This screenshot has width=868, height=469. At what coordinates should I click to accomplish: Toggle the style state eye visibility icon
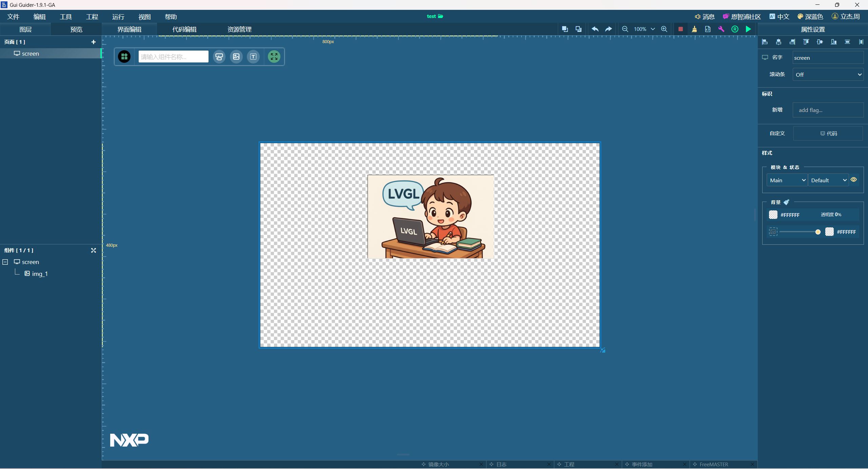854,180
